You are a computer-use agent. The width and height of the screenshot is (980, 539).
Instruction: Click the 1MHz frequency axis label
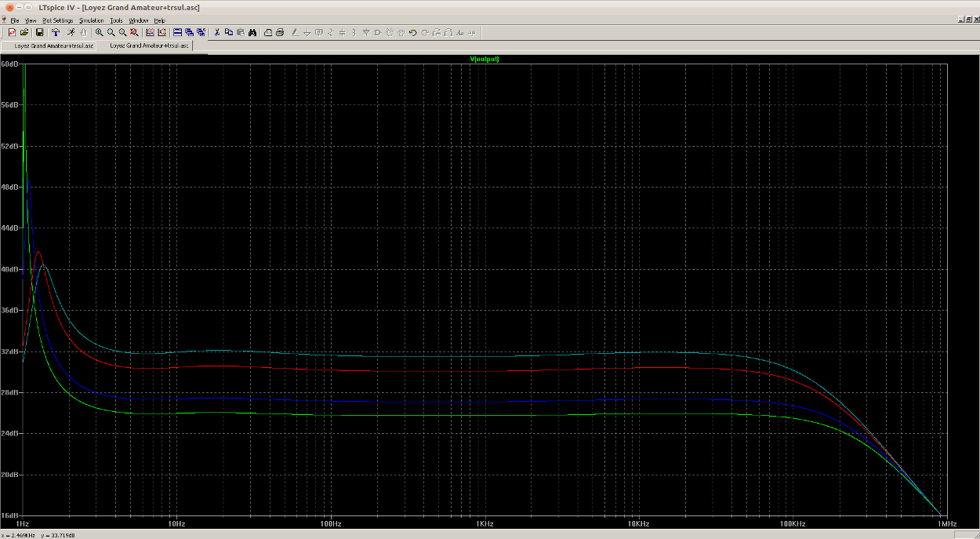pyautogui.click(x=946, y=523)
